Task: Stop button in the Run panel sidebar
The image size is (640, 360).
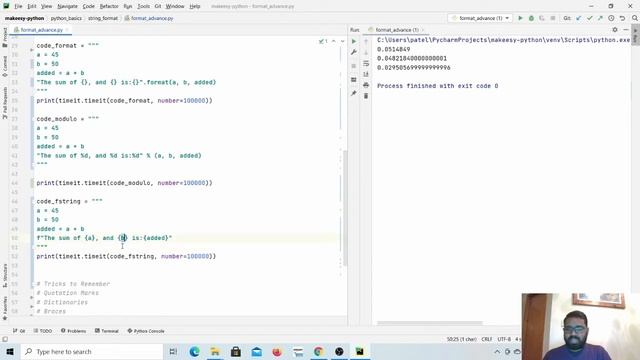Action: click(354, 66)
